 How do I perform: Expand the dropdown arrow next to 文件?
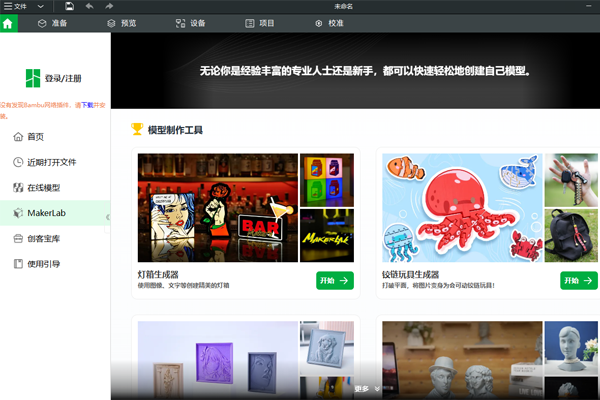[x=40, y=6]
